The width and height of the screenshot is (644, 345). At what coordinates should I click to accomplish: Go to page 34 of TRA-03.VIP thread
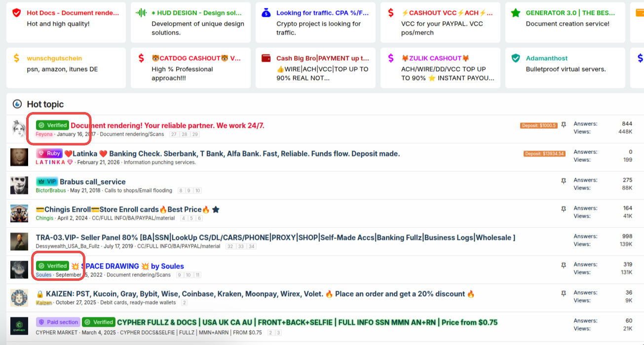tap(252, 247)
